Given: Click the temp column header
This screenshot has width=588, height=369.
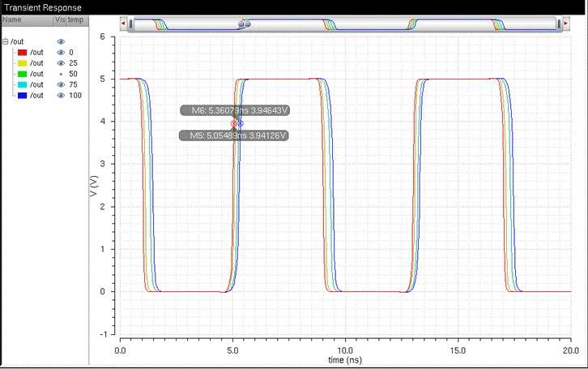Looking at the screenshot, I should 78,20.
